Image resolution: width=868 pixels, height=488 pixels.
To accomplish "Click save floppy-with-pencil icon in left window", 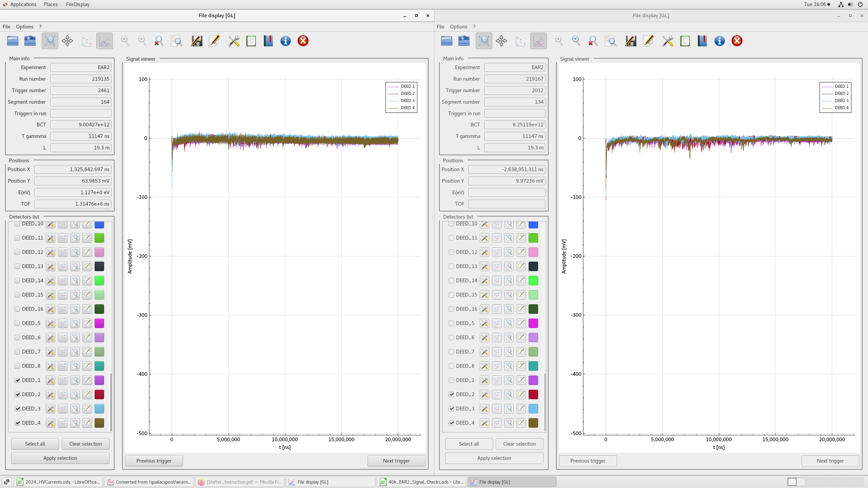I will 197,41.
